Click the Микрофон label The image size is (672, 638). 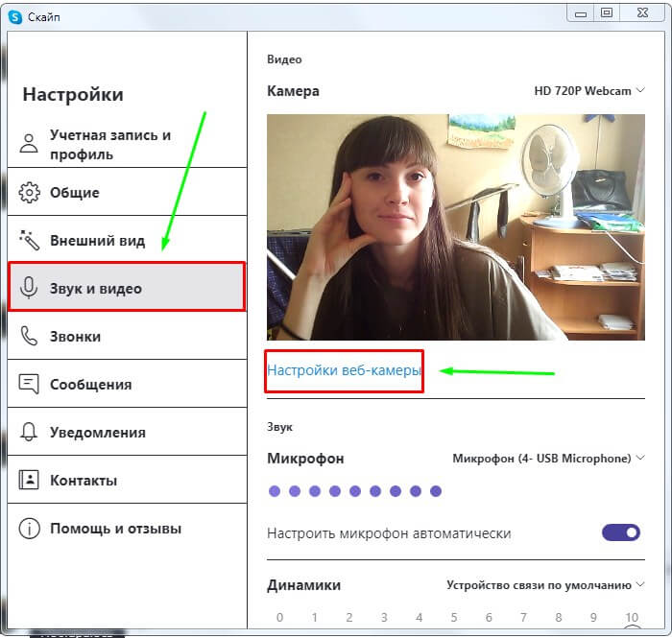[x=305, y=459]
